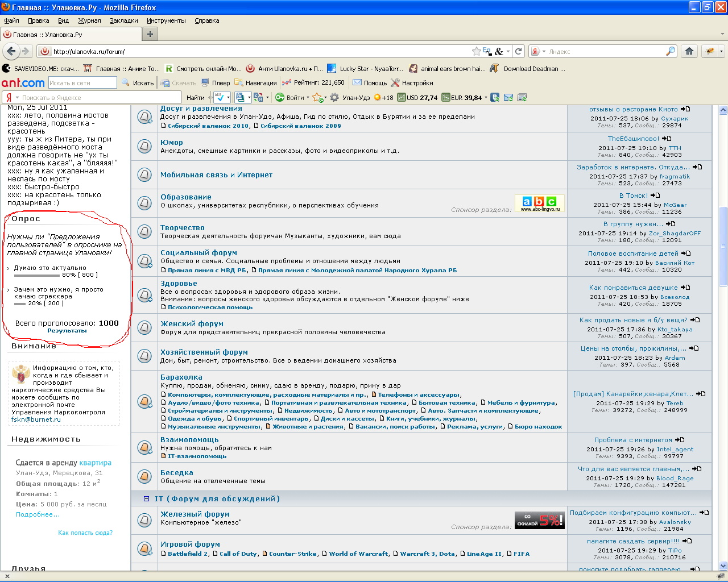Viewport: 728px width, 582px height.
Task: Click the Результаты poll link
Action: pos(67,331)
